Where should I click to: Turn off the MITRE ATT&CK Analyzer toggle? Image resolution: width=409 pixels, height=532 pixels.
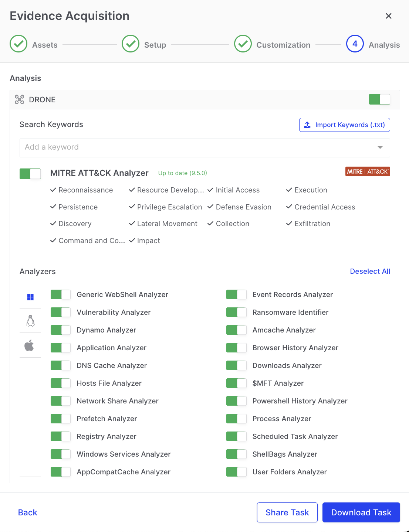click(x=30, y=174)
